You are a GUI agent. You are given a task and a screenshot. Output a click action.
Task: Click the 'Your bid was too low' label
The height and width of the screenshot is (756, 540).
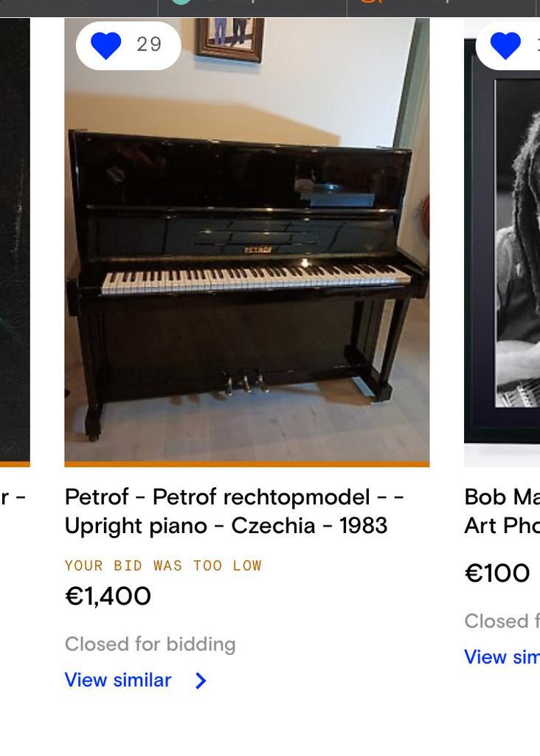[163, 566]
